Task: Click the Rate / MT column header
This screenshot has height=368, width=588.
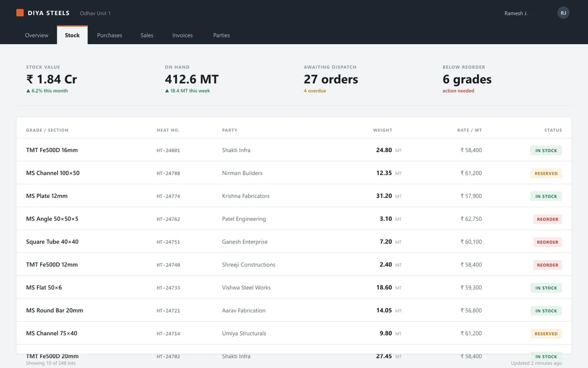Action: coord(469,130)
